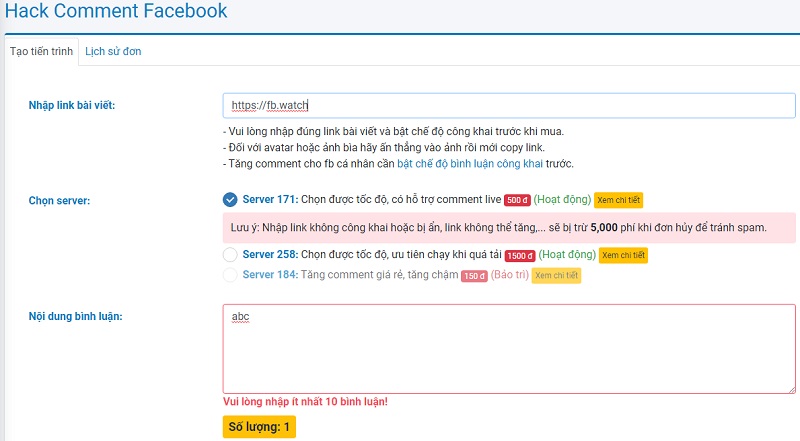This screenshot has height=441, width=800.
Task: Click the Server 171 label text
Action: click(x=270, y=200)
